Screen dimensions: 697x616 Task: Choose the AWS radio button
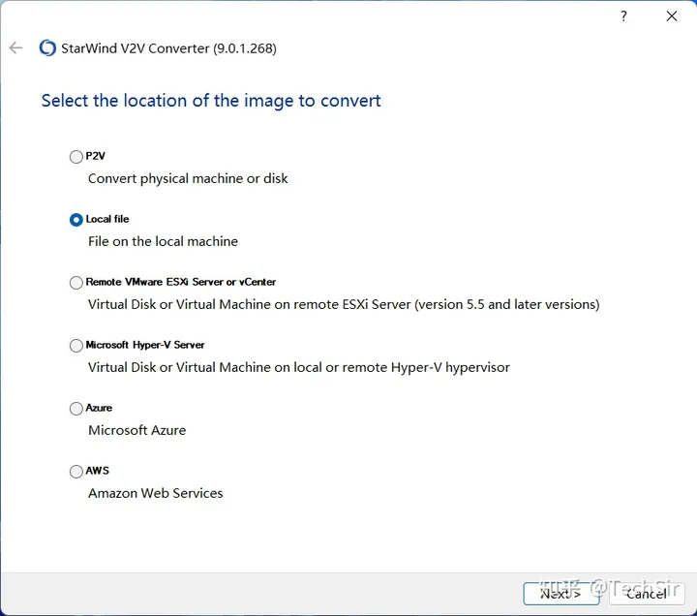pos(76,472)
